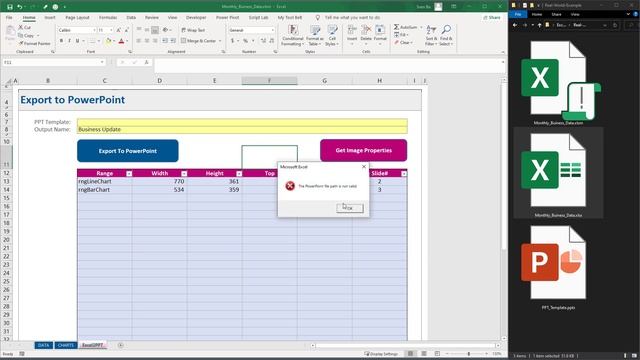This screenshot has width=640, height=360.
Task: Open the Height column filter dropdown
Action: coord(239,173)
